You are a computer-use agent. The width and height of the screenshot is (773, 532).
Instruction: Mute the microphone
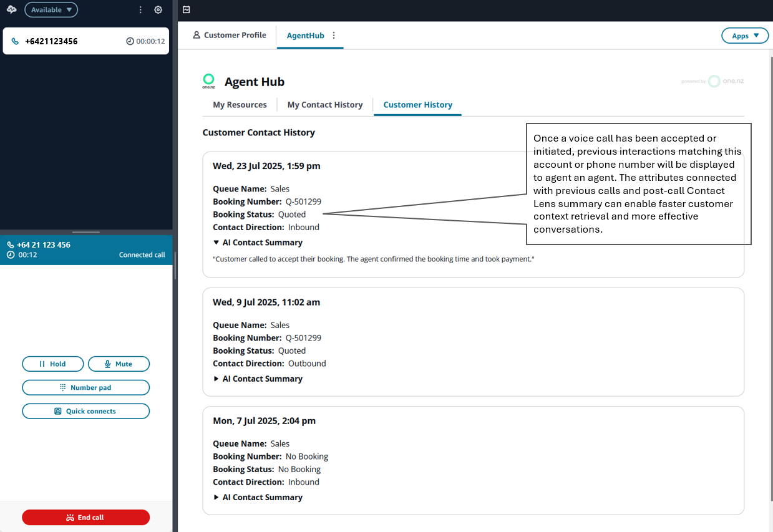[x=119, y=364]
